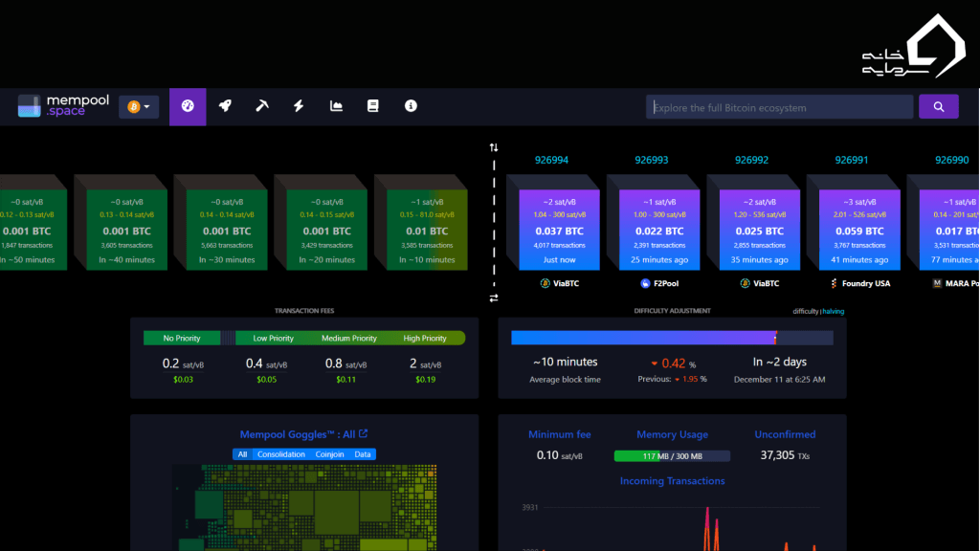
Task: Open mining pools via the pickaxe icon
Action: pyautogui.click(x=261, y=106)
